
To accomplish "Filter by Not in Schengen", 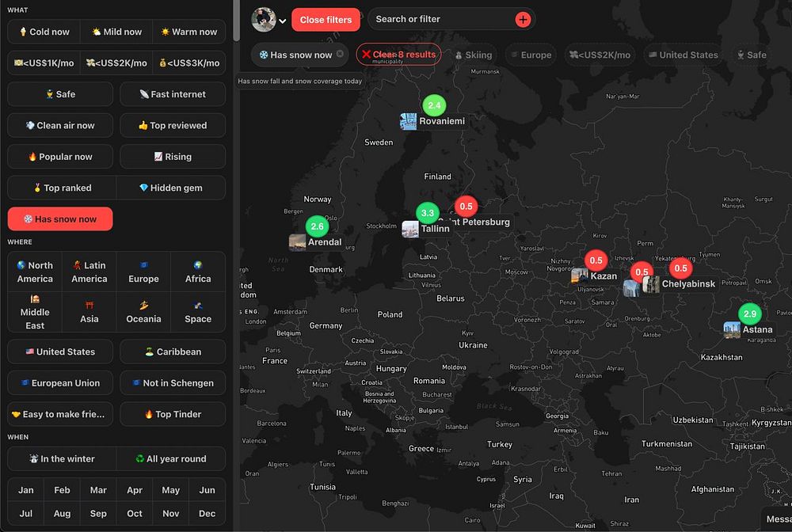I will coord(173,383).
